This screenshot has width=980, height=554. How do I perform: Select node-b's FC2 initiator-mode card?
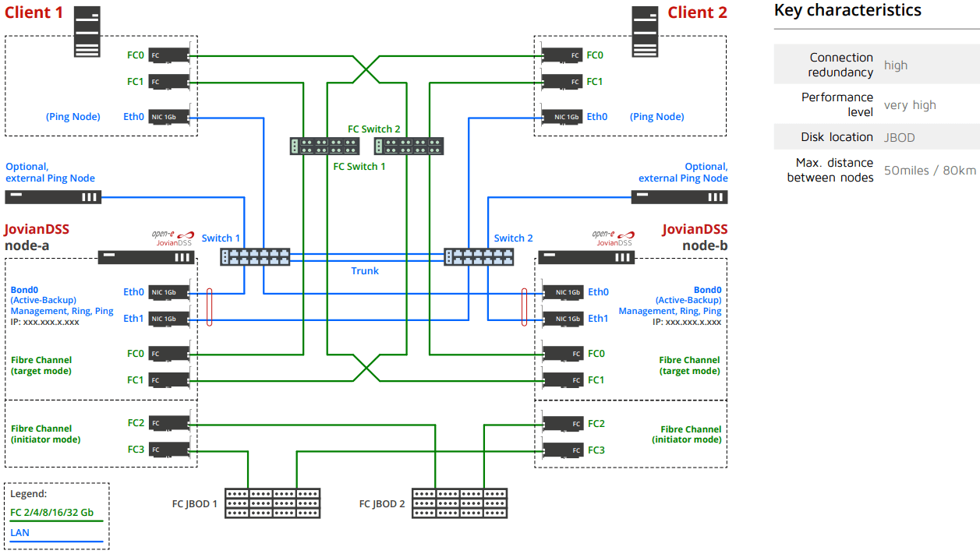pos(562,424)
